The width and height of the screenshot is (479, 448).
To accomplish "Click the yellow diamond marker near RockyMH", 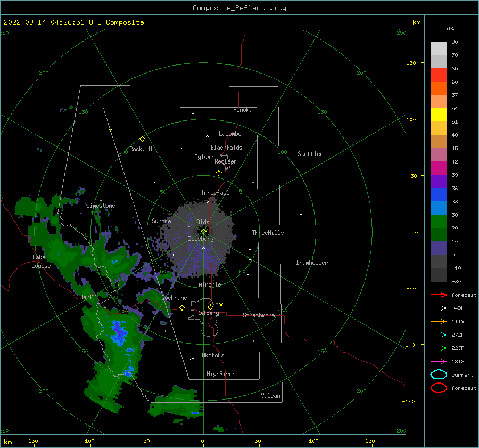I will pyautogui.click(x=142, y=139).
